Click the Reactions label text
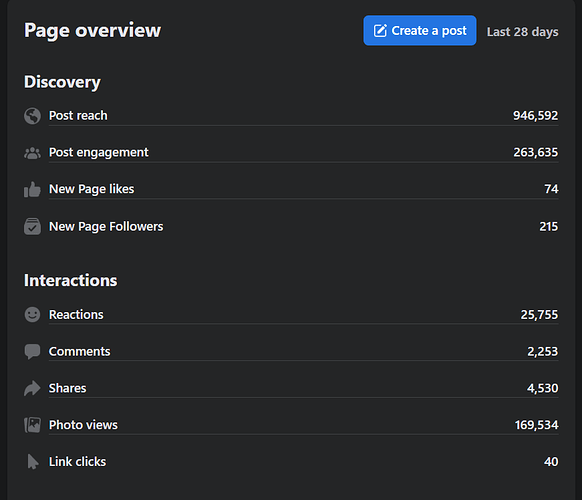582x500 pixels. click(x=76, y=314)
